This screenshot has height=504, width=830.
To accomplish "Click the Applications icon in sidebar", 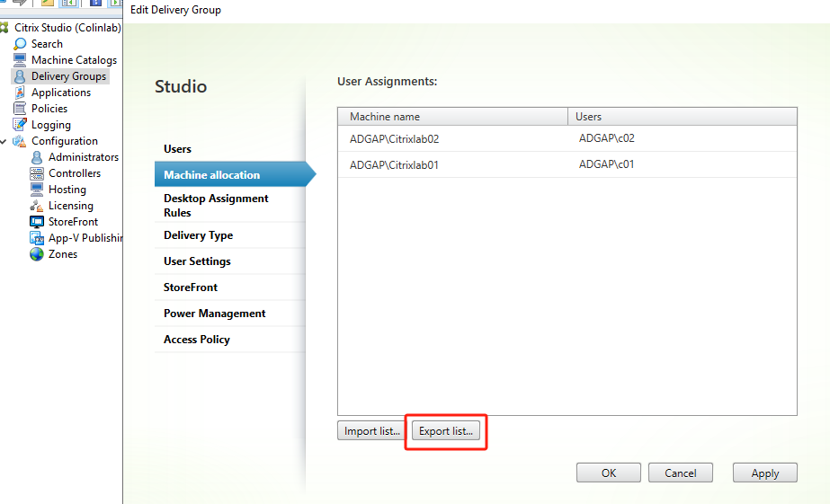I will [20, 93].
